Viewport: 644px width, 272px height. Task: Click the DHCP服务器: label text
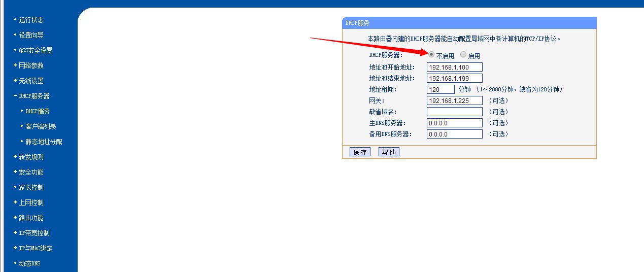[x=386, y=55]
